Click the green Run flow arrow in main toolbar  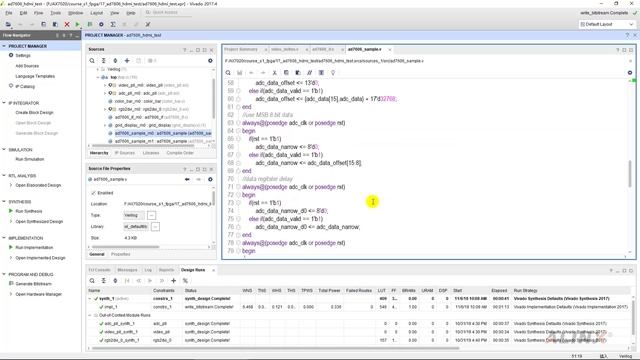point(78,24)
